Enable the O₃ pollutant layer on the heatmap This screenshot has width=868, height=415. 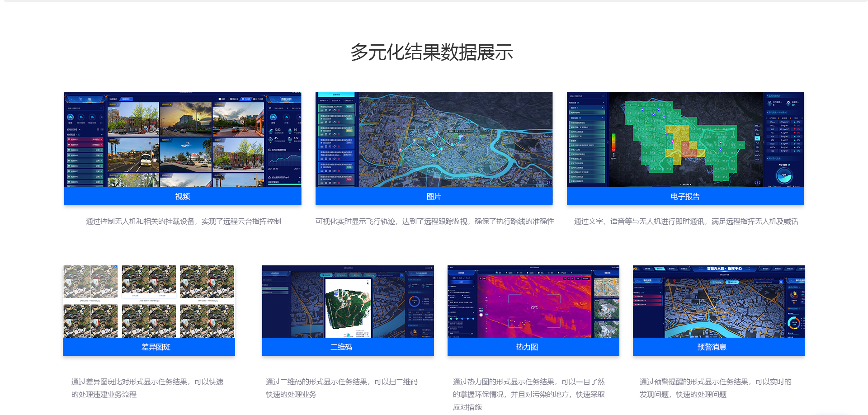click(757, 138)
